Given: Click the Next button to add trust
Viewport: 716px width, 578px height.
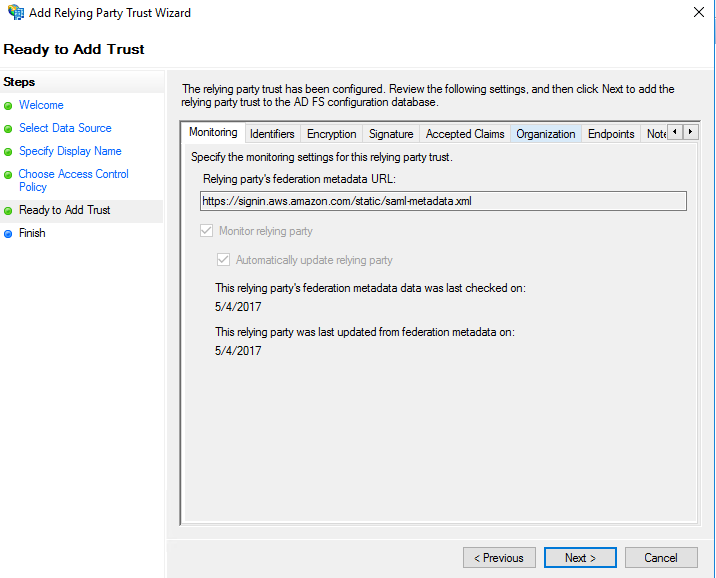Looking at the screenshot, I should [x=581, y=558].
